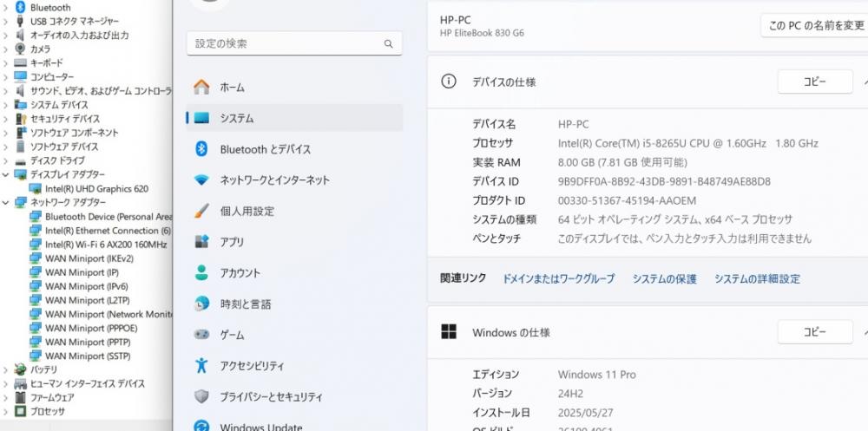Click the processor value Intel(R) Core(TM) i5-8265U
This screenshot has width=868, height=431.
pos(687,143)
